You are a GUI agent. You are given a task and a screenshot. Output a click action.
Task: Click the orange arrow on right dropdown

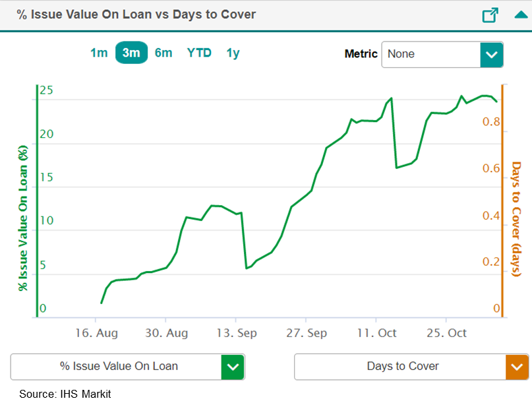(517, 367)
